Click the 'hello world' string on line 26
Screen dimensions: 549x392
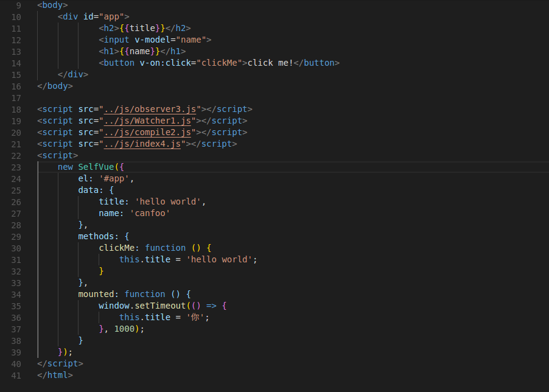click(x=168, y=201)
